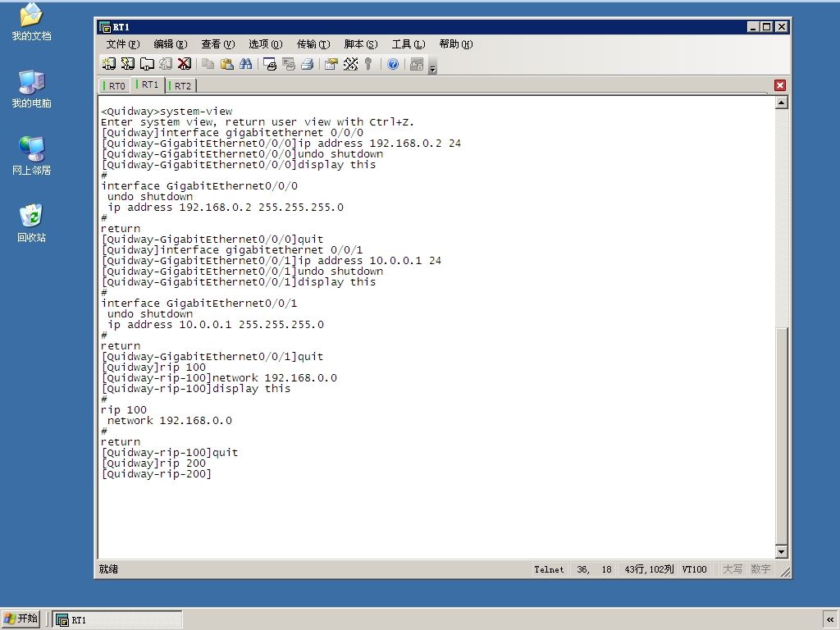Open the 文件(F) menu
Screen dimensions: 840x630
click(123, 44)
